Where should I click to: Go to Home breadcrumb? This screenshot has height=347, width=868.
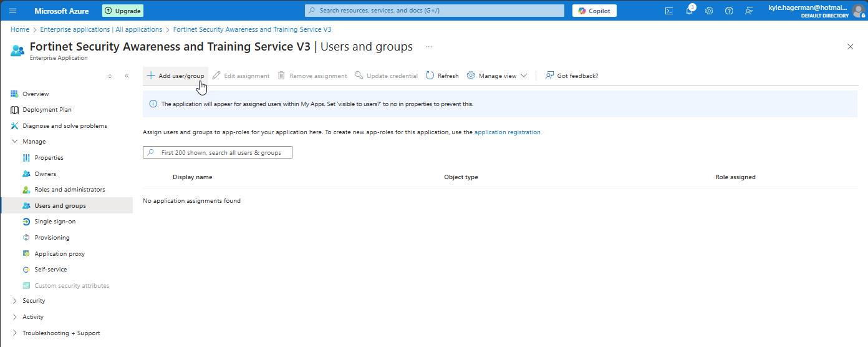pyautogui.click(x=20, y=29)
